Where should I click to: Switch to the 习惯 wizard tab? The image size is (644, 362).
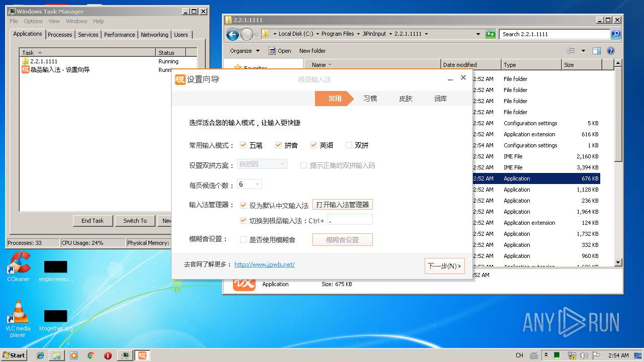coord(370,99)
